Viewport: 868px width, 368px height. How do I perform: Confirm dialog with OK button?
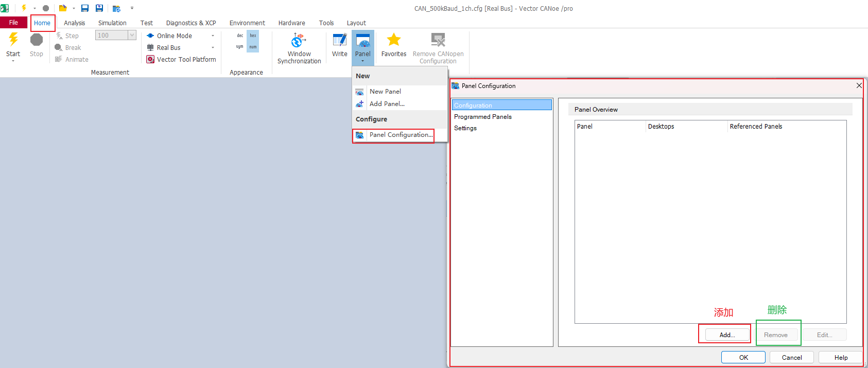743,357
